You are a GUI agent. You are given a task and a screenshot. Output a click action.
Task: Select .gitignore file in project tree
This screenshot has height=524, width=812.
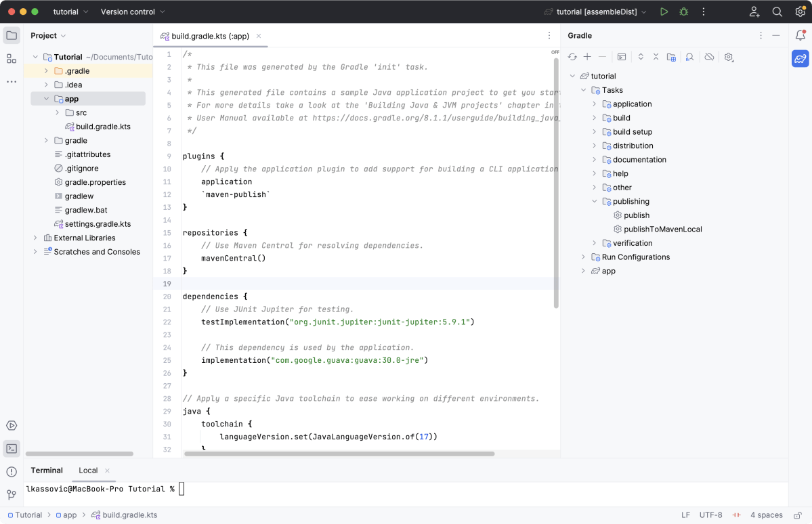[x=76, y=169]
